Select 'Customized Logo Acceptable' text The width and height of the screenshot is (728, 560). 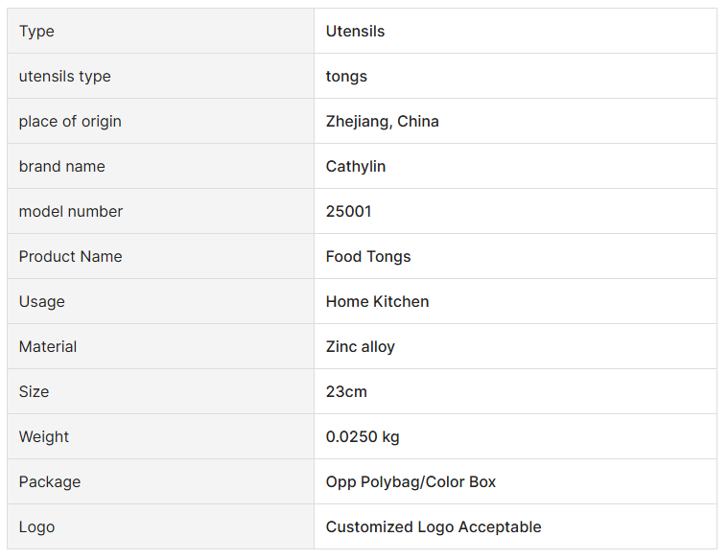coord(434,527)
